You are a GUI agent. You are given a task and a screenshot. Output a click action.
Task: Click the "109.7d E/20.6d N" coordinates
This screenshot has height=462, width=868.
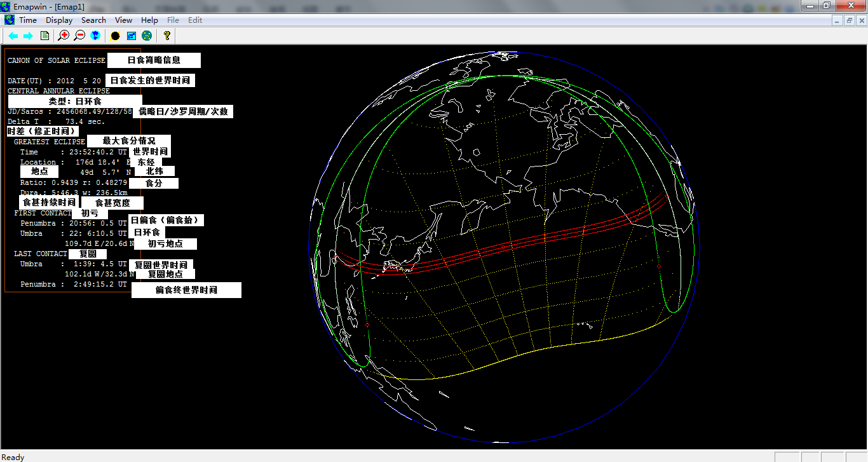[100, 243]
